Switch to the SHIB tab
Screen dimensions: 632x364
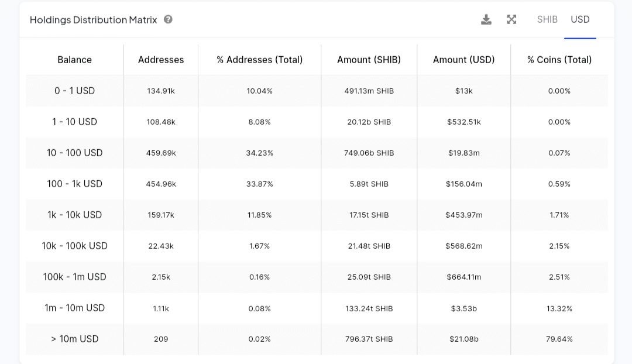click(x=547, y=19)
